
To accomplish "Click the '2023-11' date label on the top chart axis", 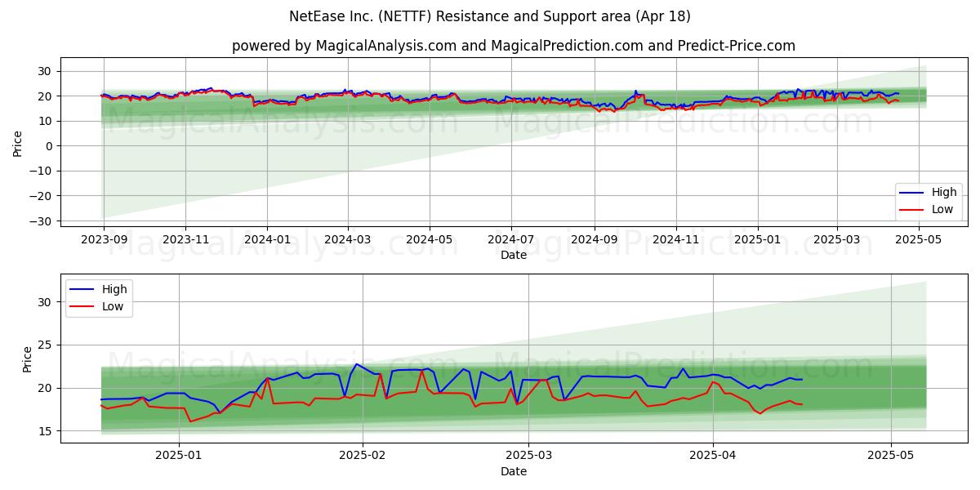I will tap(185, 239).
